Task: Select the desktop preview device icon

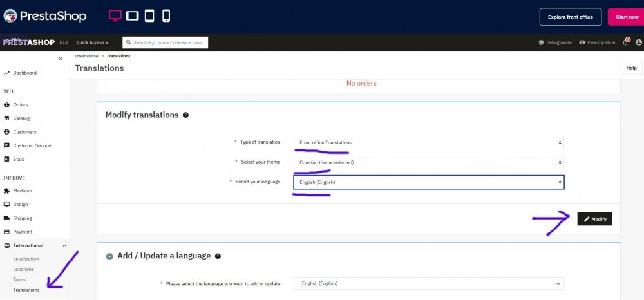Action: point(115,16)
